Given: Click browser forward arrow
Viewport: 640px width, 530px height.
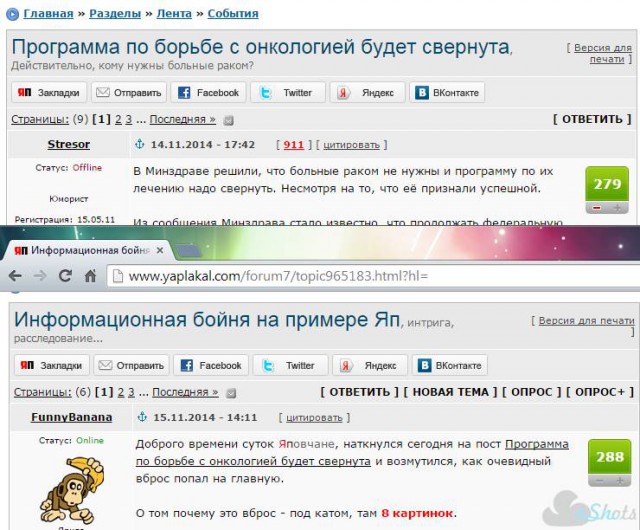Looking at the screenshot, I should click(x=40, y=276).
